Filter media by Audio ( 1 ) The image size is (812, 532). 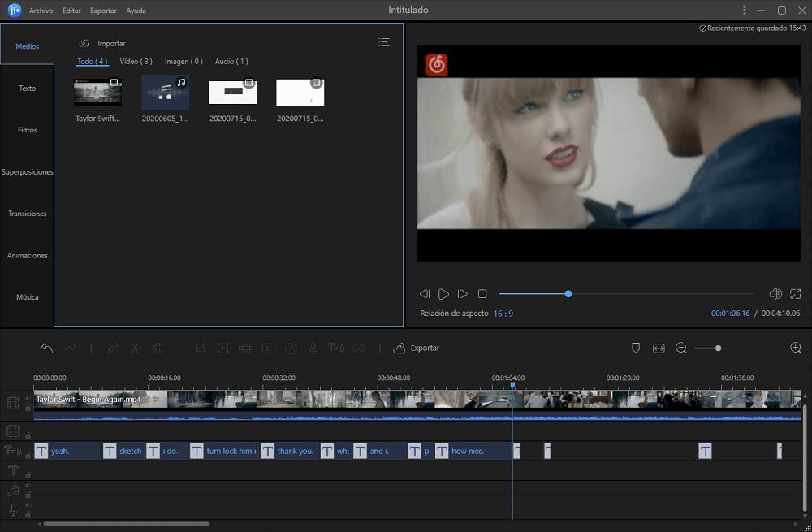click(231, 61)
